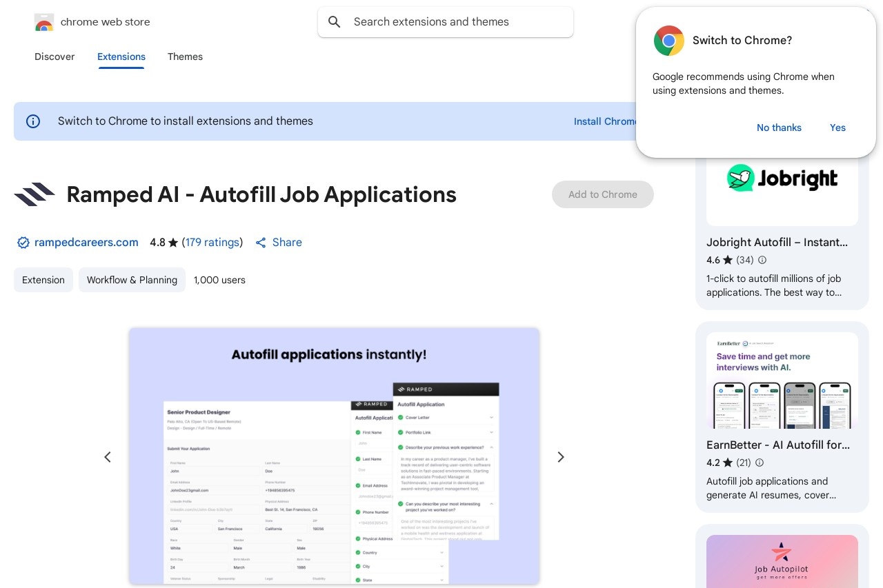Click the Search extensions and themes field
Image resolution: width=883 pixels, height=588 pixels.
(446, 22)
